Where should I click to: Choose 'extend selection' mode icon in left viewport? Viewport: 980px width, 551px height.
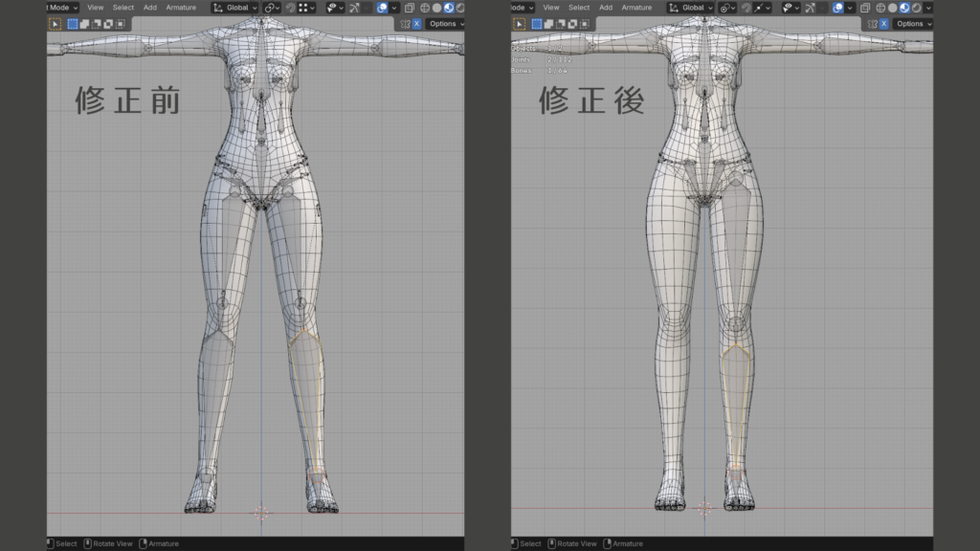coord(83,24)
